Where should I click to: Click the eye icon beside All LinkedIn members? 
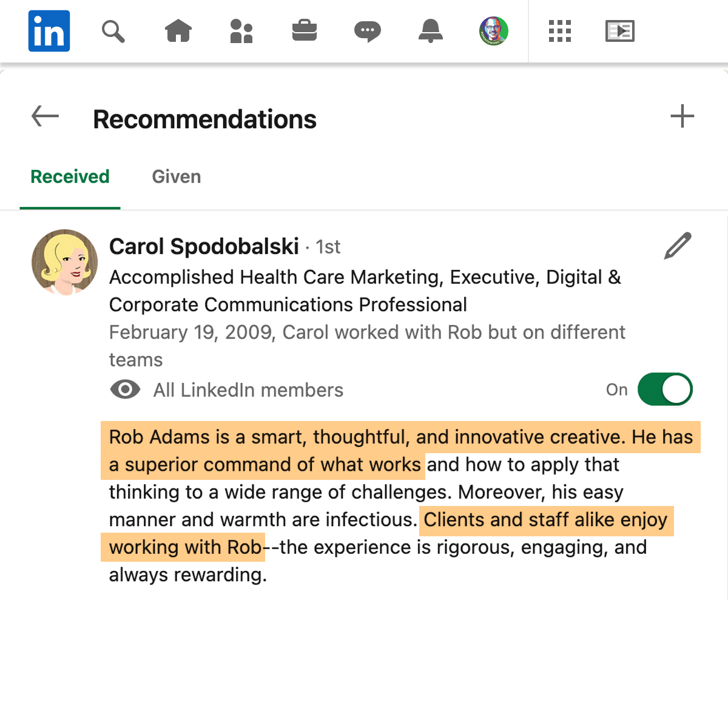pos(125,389)
